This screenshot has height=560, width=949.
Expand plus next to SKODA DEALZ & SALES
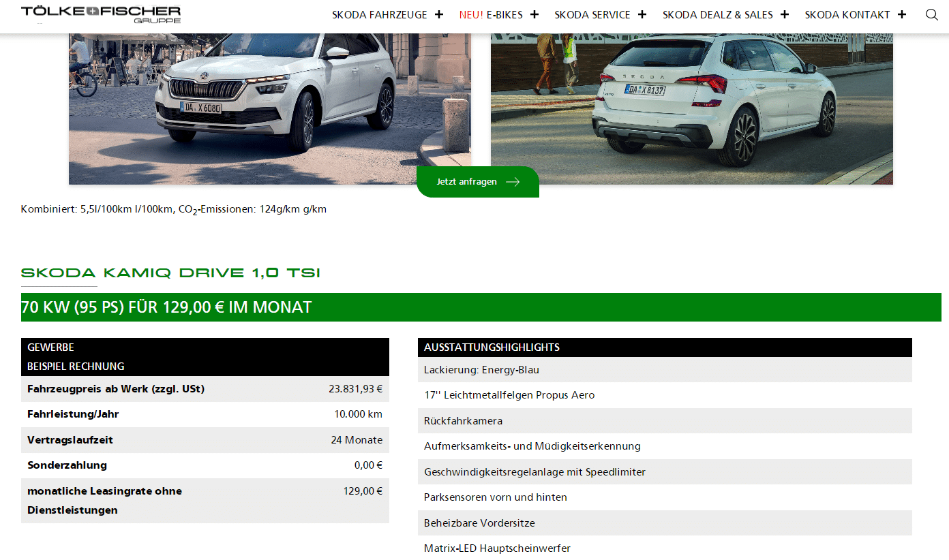(x=785, y=14)
